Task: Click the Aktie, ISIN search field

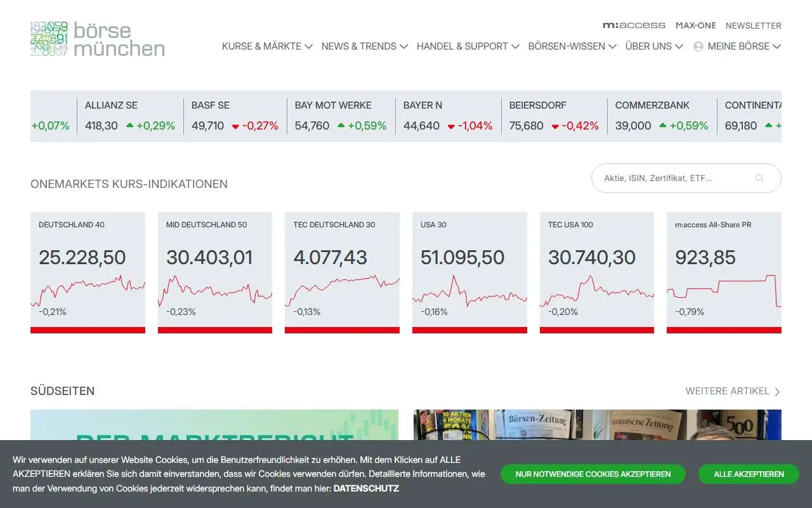Action: pyautogui.click(x=686, y=178)
